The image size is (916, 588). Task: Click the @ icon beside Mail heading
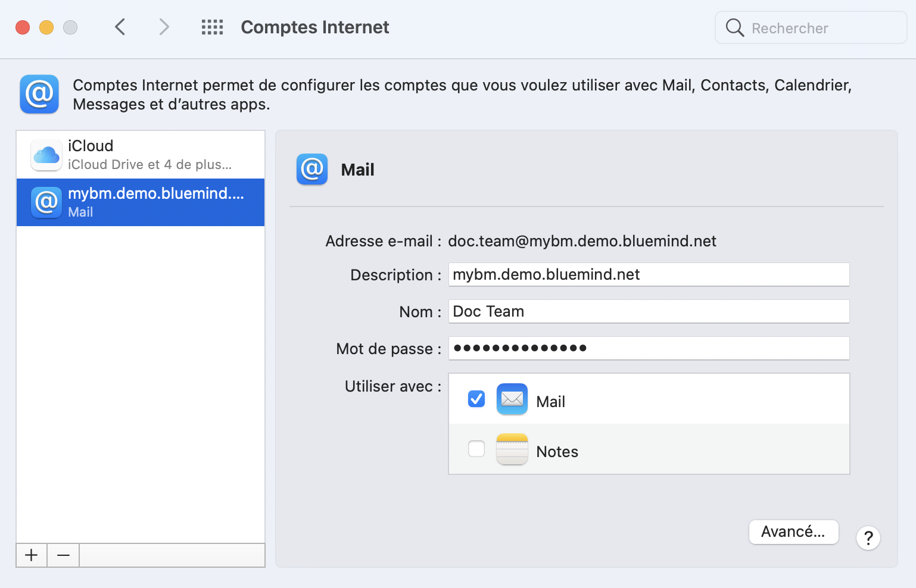[312, 170]
